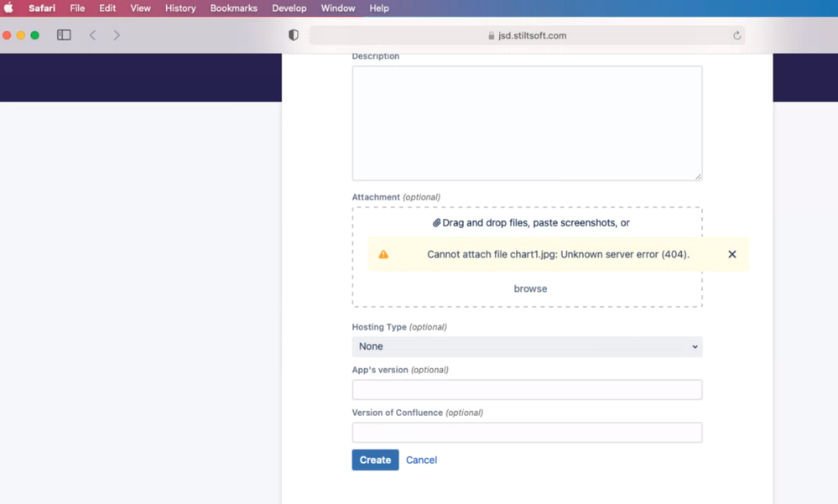Go back to previous page
The height and width of the screenshot is (504, 838).
point(92,35)
